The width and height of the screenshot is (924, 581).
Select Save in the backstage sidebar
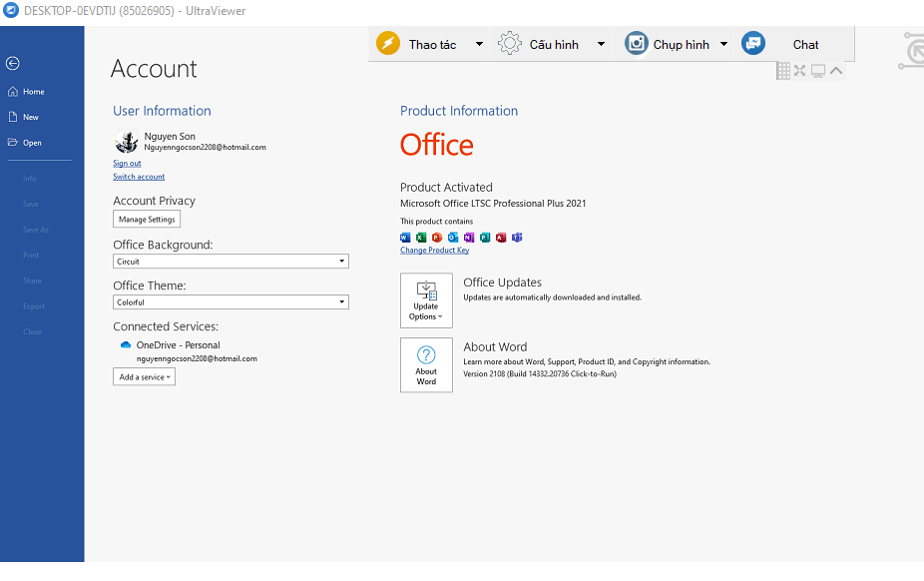[30, 204]
